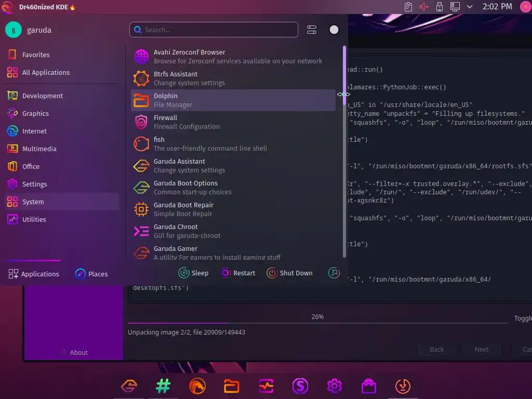Open Firewall Configuration entry
The width and height of the screenshot is (532, 399).
coord(233,122)
